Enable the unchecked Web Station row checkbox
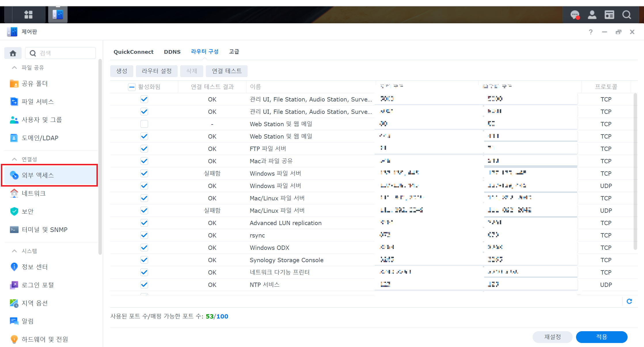This screenshot has width=644, height=347. (144, 124)
